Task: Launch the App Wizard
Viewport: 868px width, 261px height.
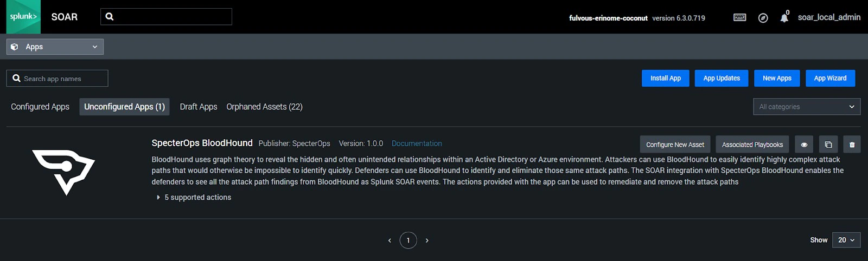Action: 830,78
